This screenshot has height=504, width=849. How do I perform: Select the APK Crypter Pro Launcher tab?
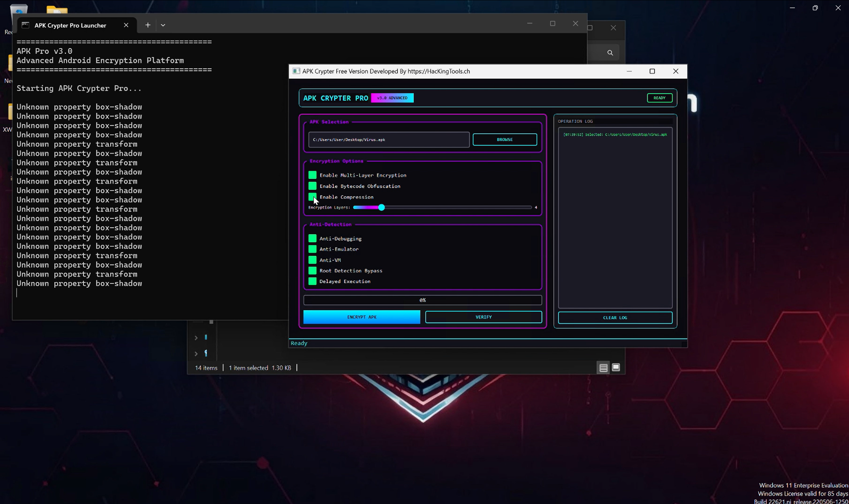point(70,26)
